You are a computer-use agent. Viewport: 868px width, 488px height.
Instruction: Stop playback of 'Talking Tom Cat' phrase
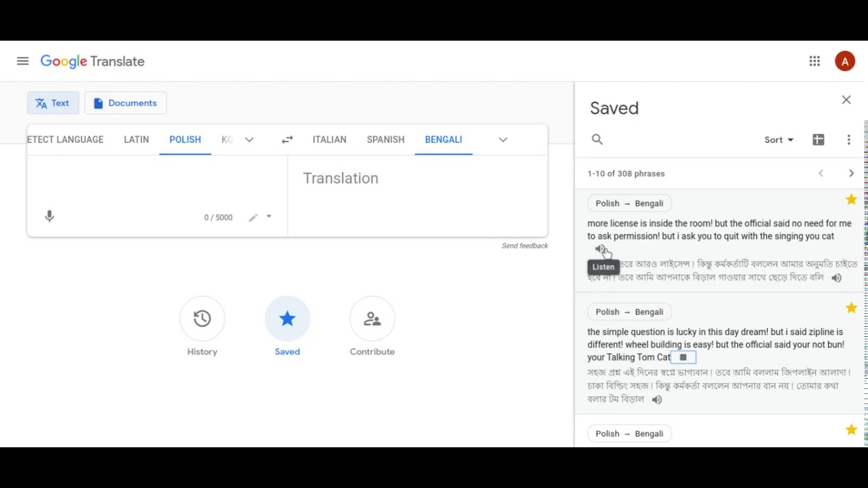pos(683,357)
